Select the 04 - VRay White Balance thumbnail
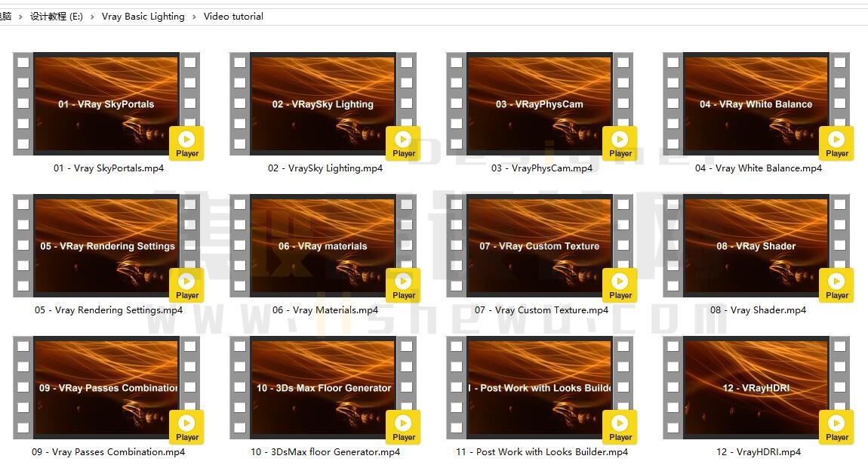 (x=756, y=103)
